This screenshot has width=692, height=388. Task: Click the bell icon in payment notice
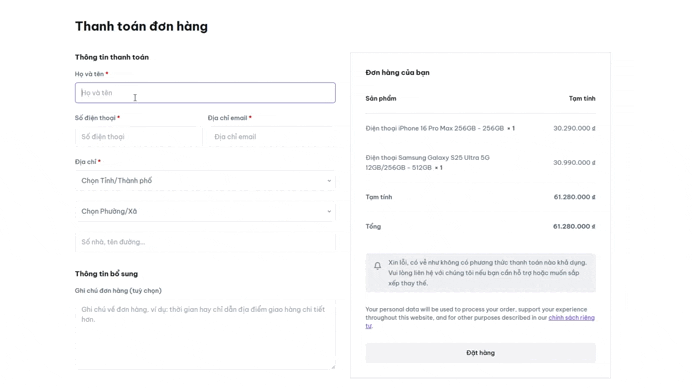377,266
